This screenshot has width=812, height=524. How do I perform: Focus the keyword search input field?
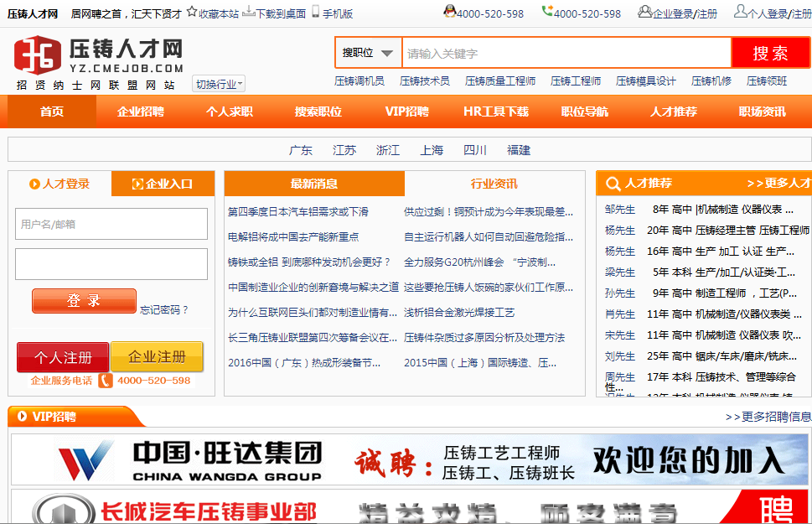[566, 53]
